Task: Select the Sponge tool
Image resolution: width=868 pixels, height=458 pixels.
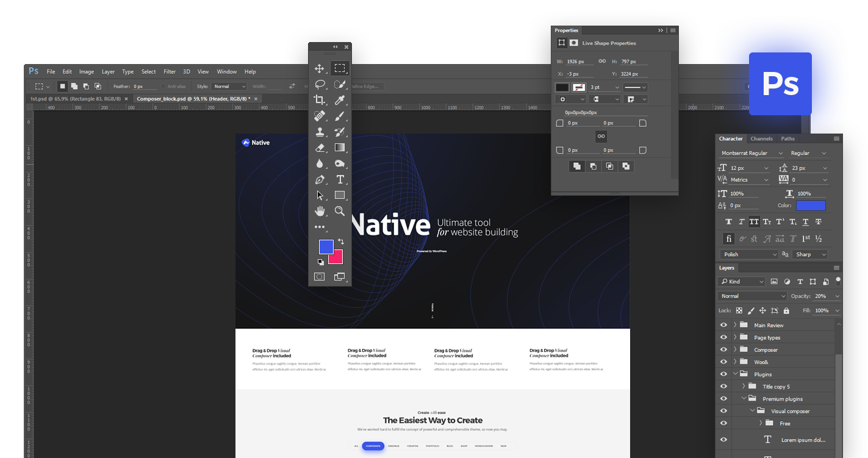Action: point(340,163)
